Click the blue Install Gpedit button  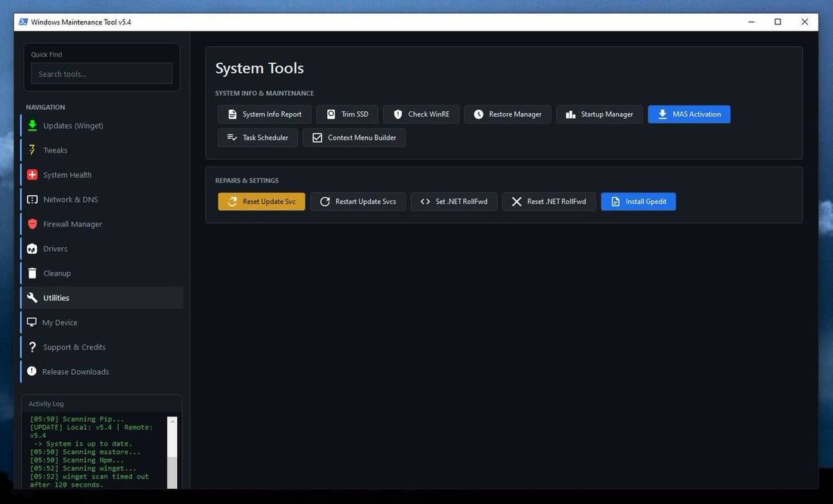(638, 201)
